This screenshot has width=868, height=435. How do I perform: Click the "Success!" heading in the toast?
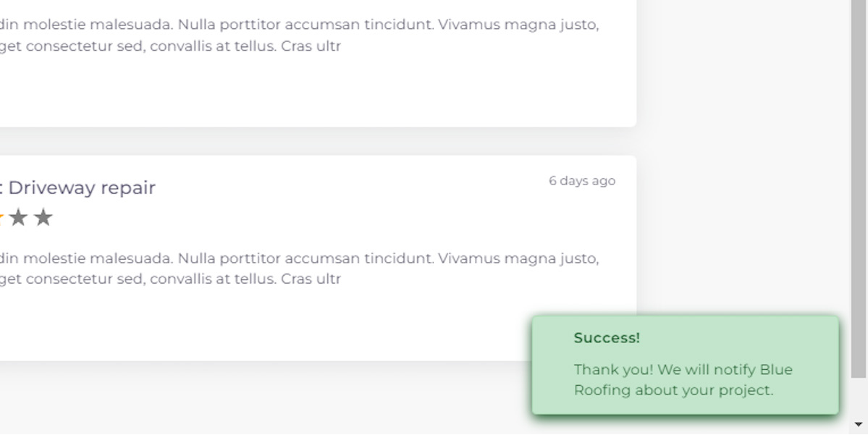click(607, 337)
